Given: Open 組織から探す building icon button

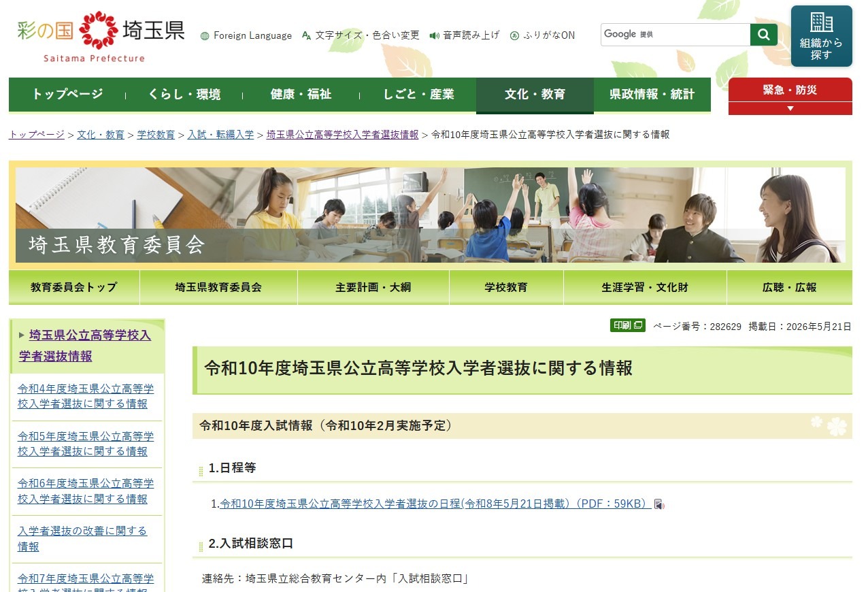Looking at the screenshot, I should tap(821, 36).
